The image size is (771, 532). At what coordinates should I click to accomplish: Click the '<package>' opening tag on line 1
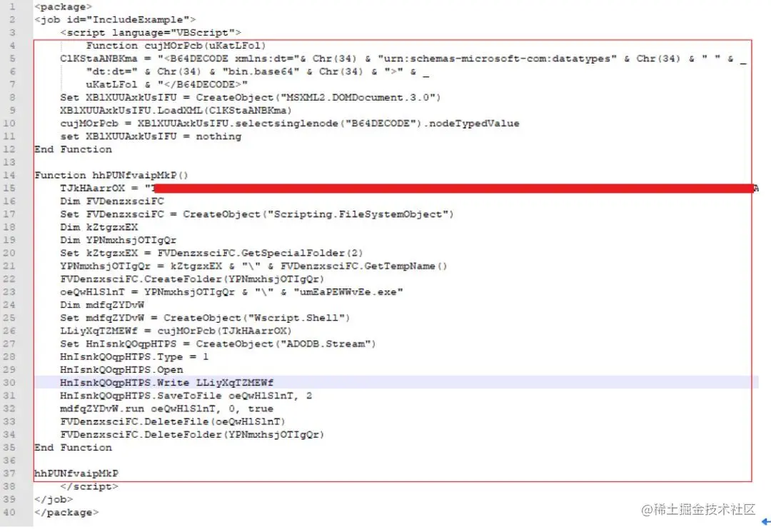[x=63, y=7]
